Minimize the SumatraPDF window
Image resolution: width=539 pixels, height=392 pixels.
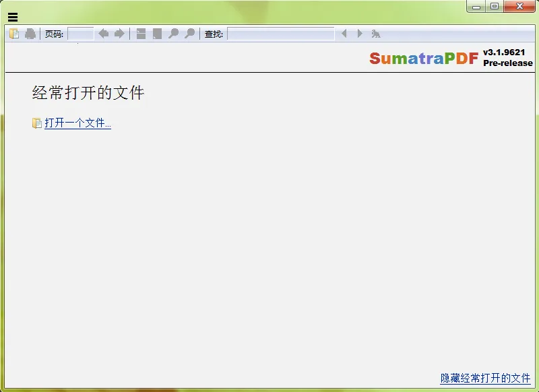tap(478, 6)
